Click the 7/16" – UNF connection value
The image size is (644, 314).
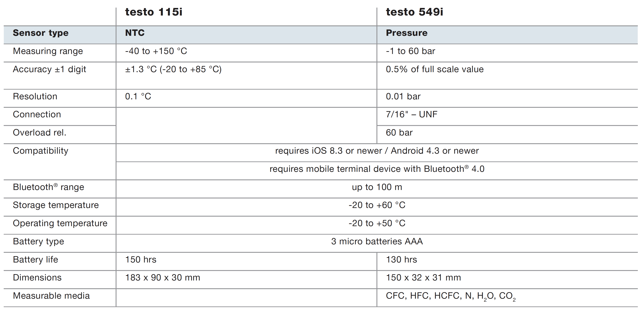[x=412, y=114]
